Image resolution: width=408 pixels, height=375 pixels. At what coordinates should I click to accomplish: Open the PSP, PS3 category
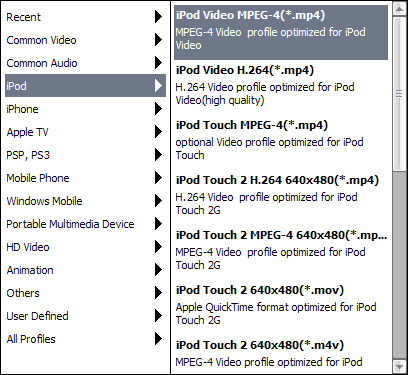85,155
